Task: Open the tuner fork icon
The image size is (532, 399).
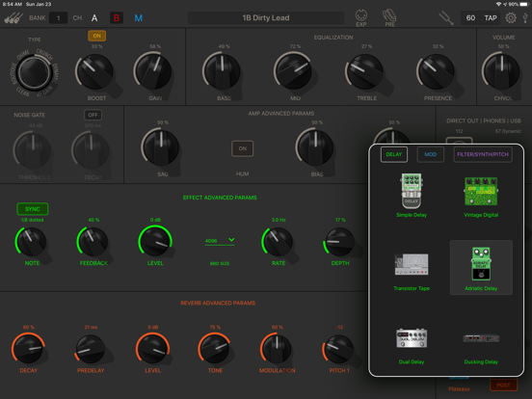Action: (x=445, y=17)
